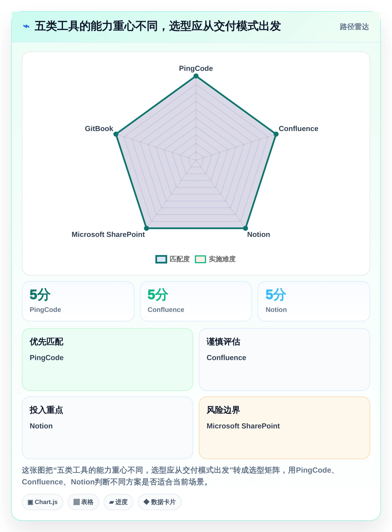Viewport: 392px width, 532px height.
Task: Select the 风险边界 Microsoft SharePoint panel
Action: click(284, 428)
